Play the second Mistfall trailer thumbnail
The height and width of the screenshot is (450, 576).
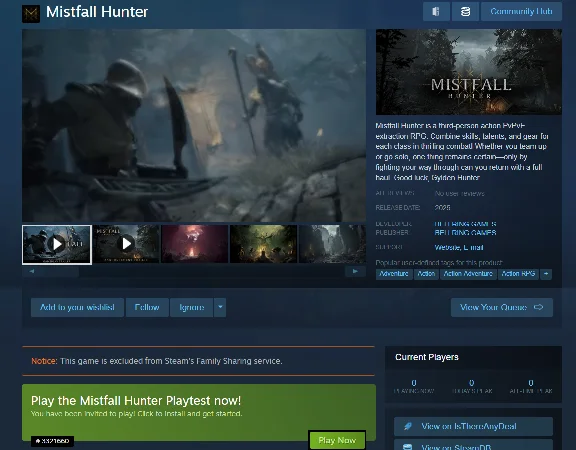(x=126, y=244)
